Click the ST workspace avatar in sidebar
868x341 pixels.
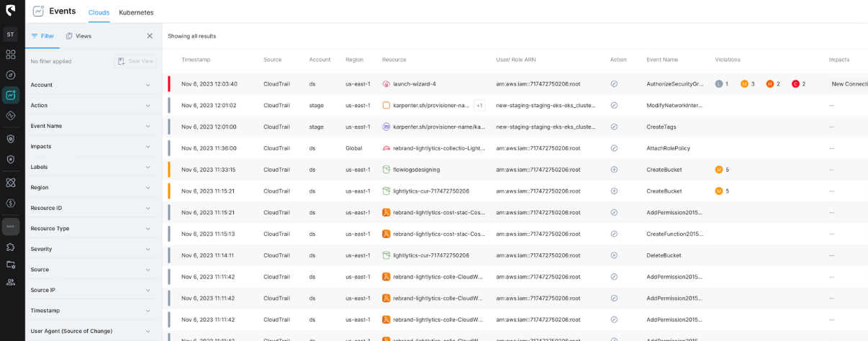[x=10, y=35]
